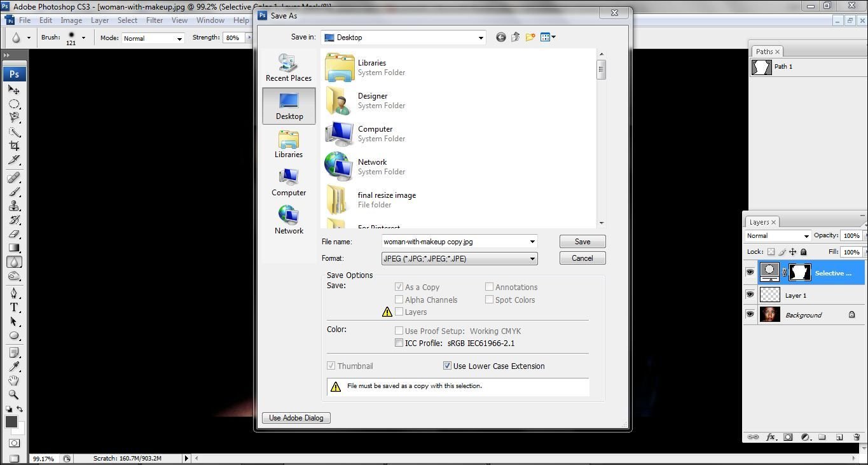Click the Use Adobe Dialog button

point(296,418)
